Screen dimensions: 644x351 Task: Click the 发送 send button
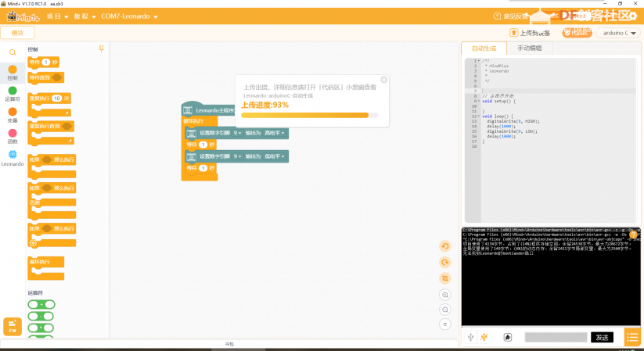[602, 337]
